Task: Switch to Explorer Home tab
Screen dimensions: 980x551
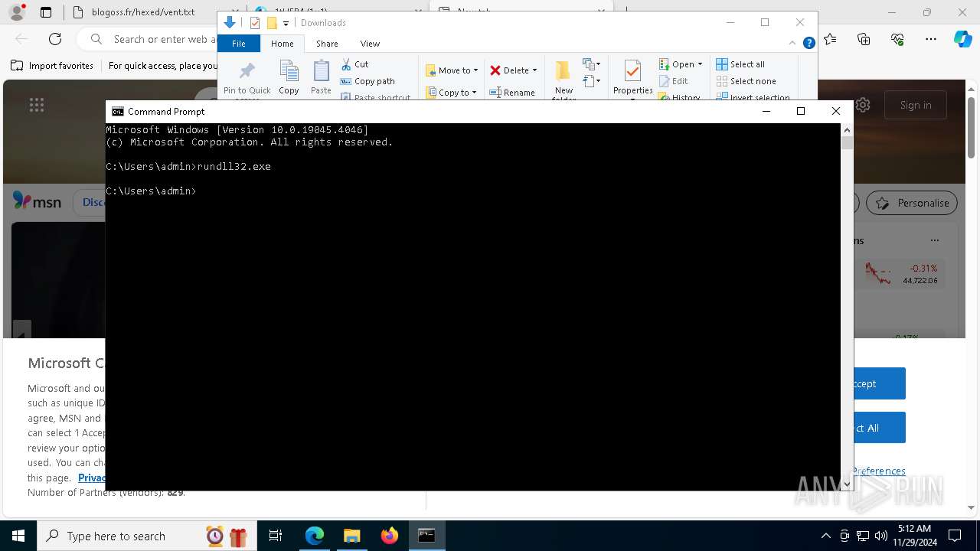Action: pos(282,44)
